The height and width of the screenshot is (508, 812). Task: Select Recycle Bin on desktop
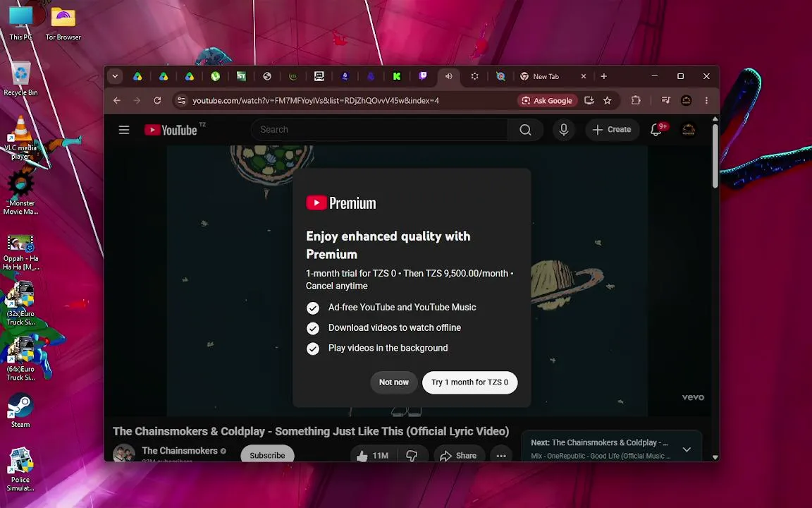point(20,79)
